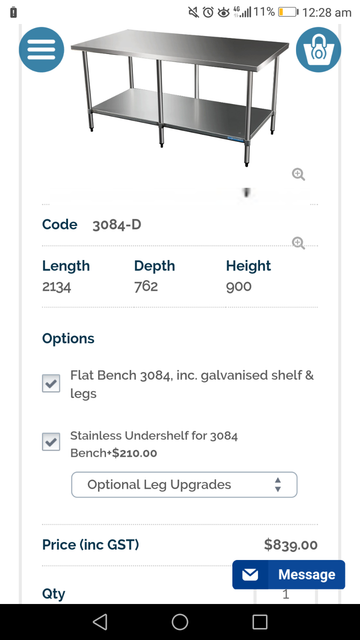Screen dimensions: 360x640
Task: Tap the Android home circle button
Action: (x=180, y=622)
